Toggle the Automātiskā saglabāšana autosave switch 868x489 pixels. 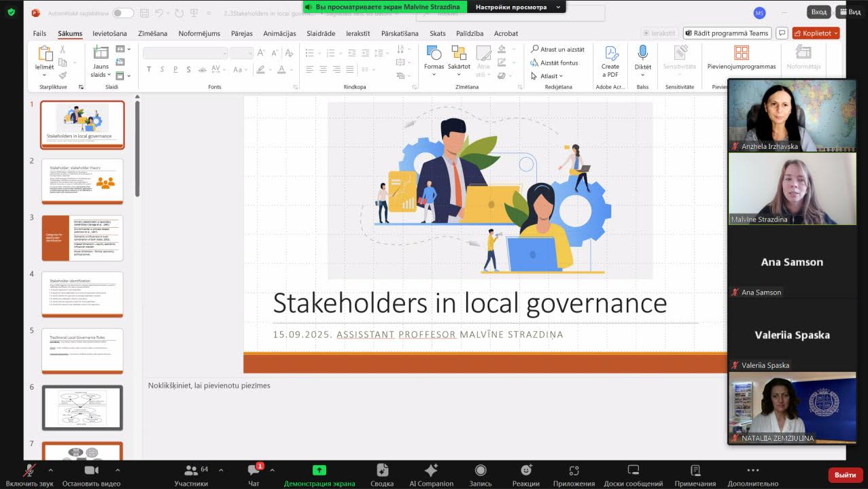pyautogui.click(x=123, y=13)
